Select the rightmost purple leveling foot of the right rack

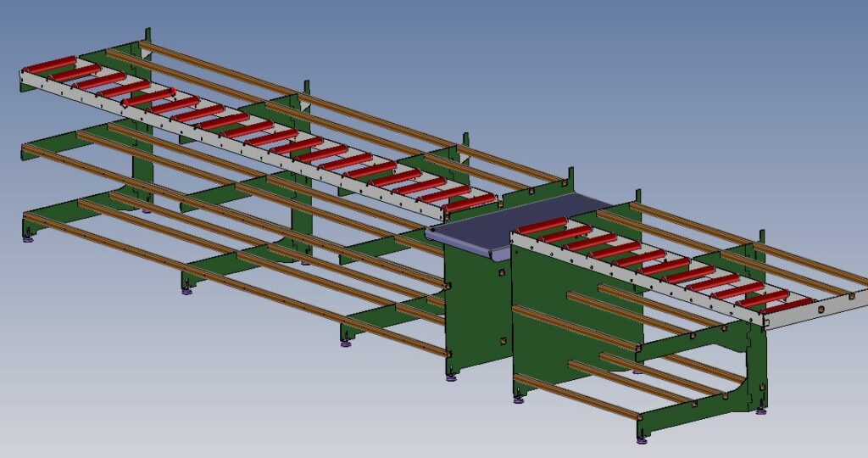click(x=760, y=411)
